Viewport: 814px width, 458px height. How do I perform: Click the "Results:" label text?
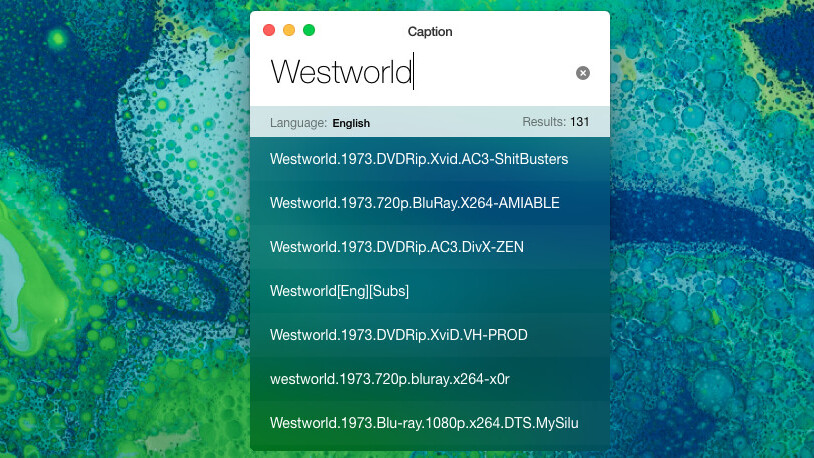543,122
